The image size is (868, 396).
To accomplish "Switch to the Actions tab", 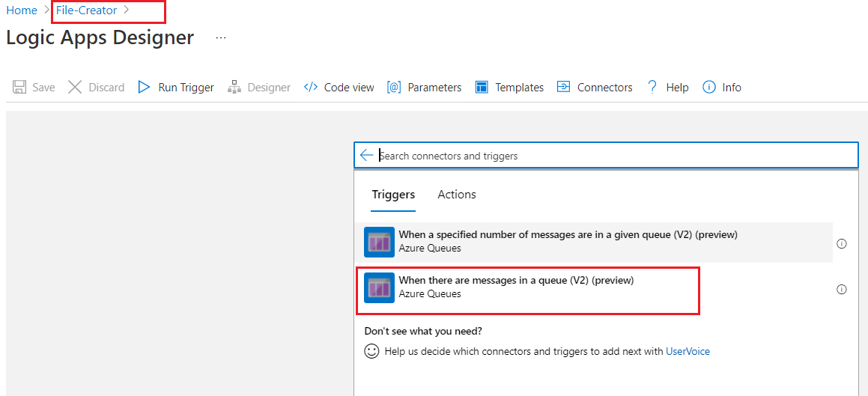I will click(457, 195).
